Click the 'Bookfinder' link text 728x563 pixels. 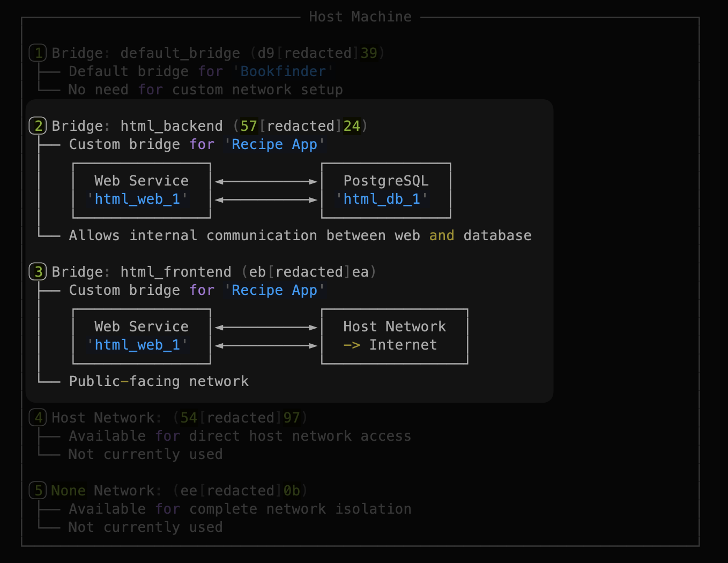(x=283, y=71)
